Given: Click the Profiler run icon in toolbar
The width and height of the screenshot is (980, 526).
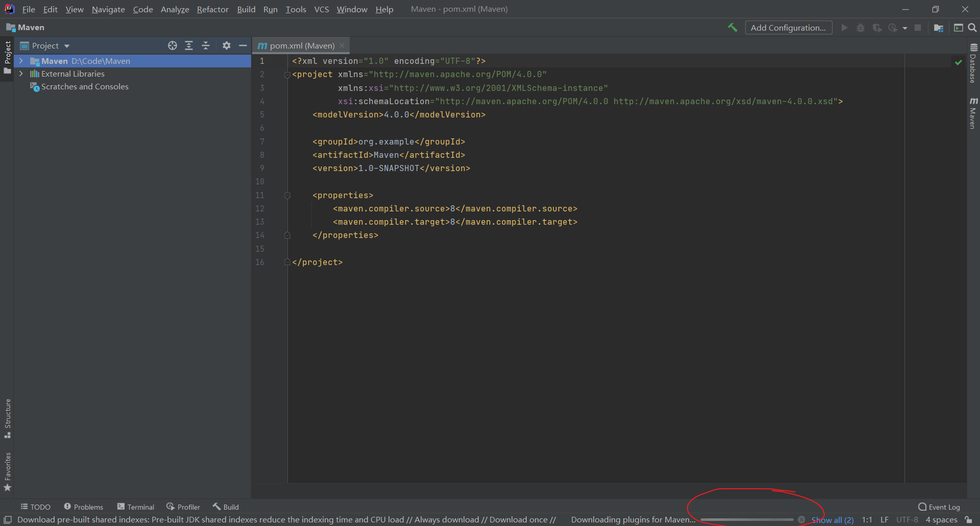Looking at the screenshot, I should point(893,28).
